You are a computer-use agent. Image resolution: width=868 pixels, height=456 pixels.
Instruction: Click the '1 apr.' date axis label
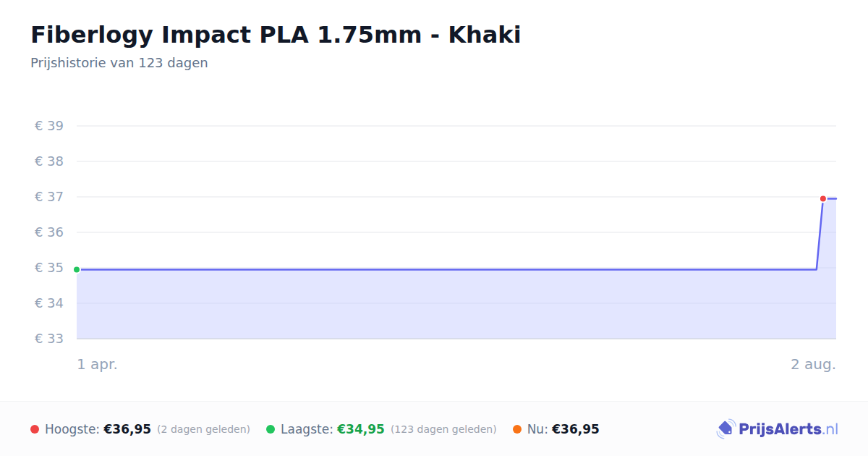pyautogui.click(x=98, y=364)
